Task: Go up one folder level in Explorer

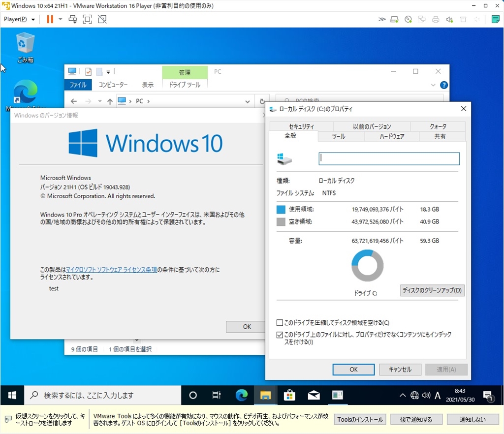Action: coord(110,101)
